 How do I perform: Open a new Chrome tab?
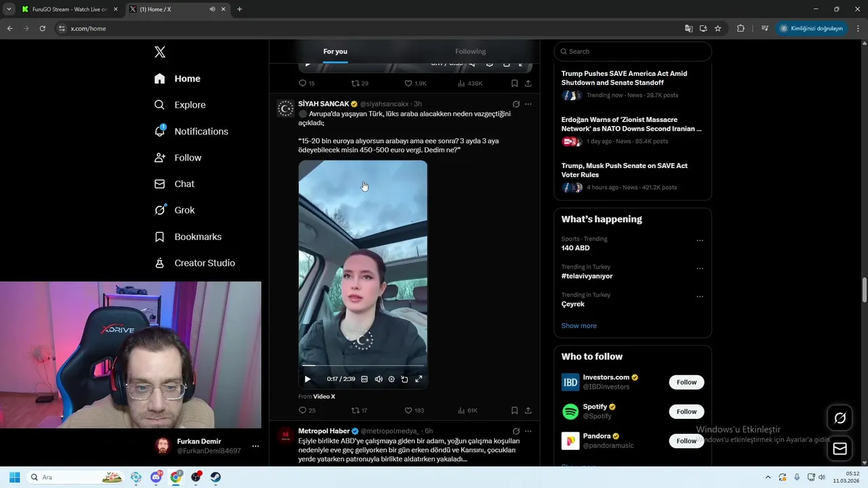click(x=239, y=9)
